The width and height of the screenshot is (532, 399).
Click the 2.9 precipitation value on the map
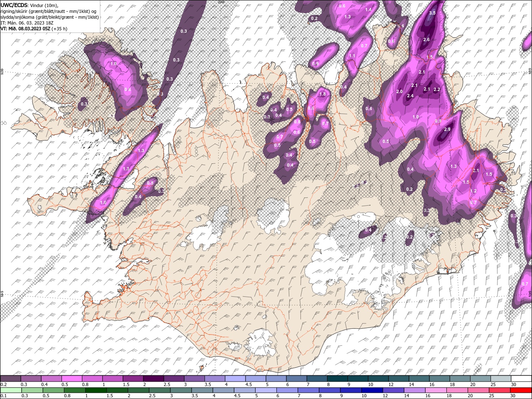point(447,129)
